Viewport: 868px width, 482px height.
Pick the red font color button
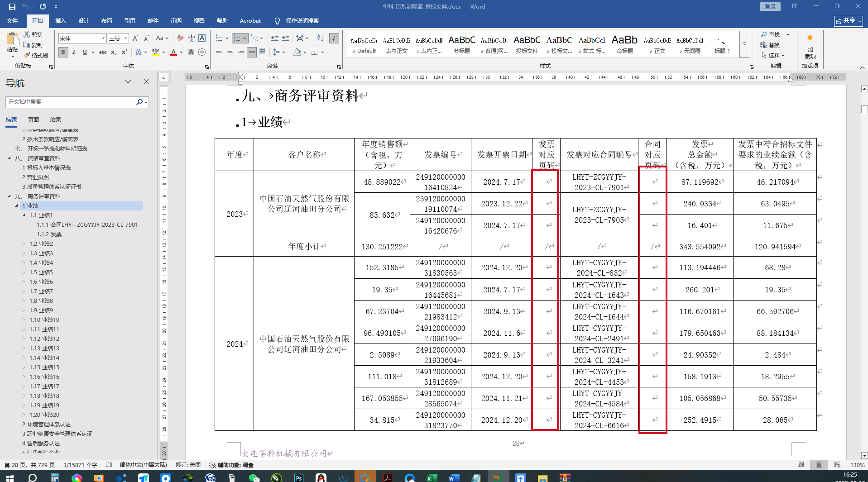click(173, 52)
